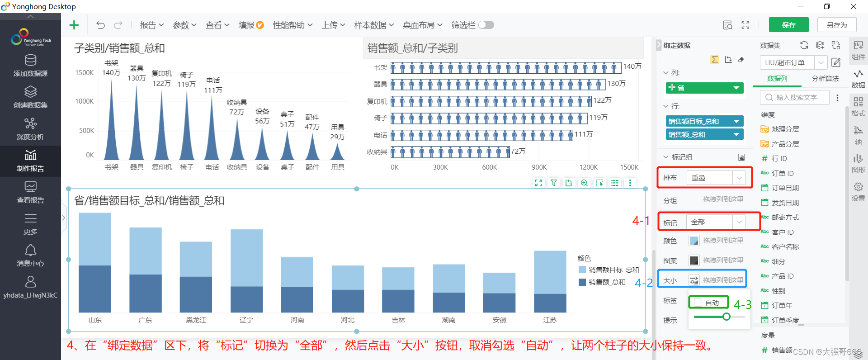Open chart more options three-dot menu
The image size is (868, 360).
click(630, 183)
